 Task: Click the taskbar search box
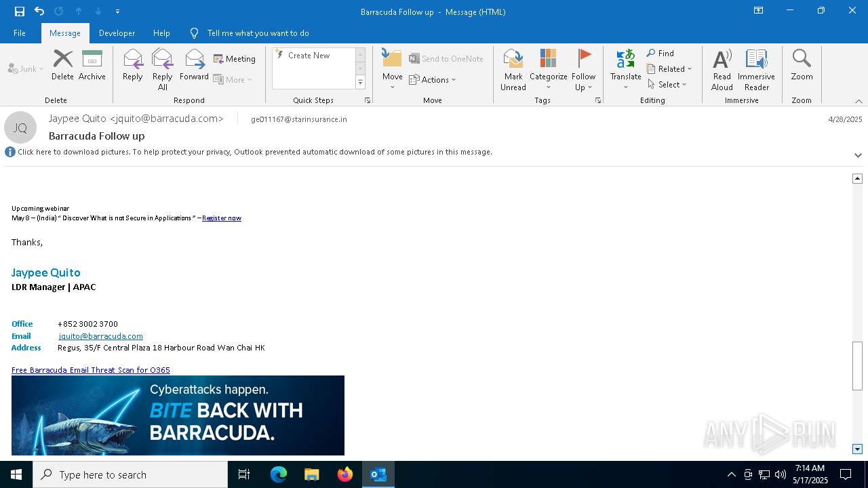coord(130,474)
